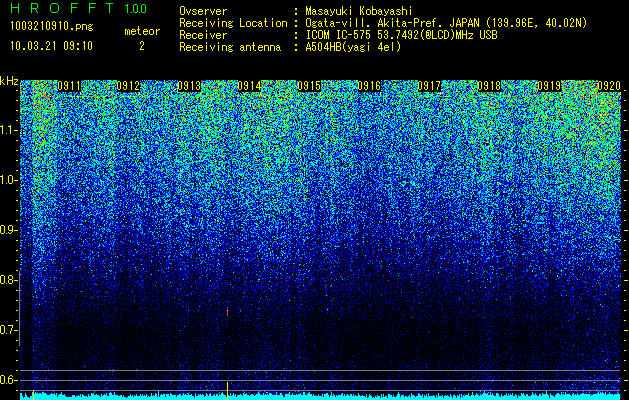The image size is (629, 400).
Task: Click the yellow meteor marker near 0910 start
Action: click(x=33, y=395)
